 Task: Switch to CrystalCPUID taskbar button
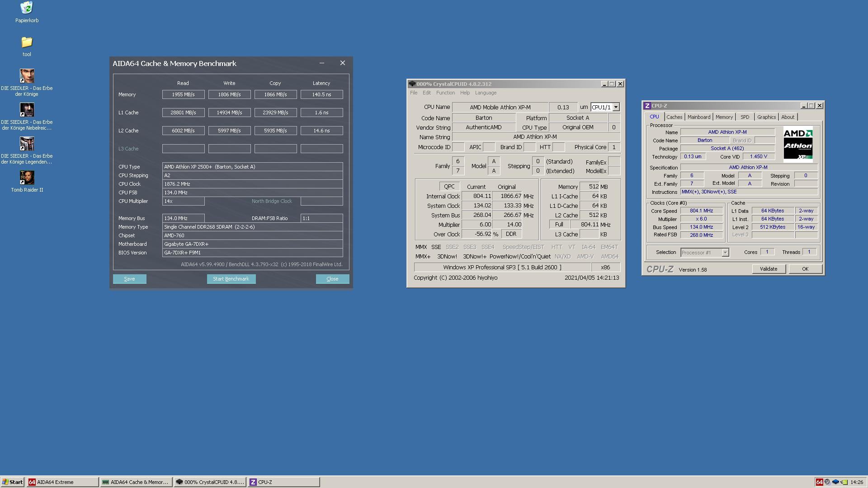click(x=210, y=482)
